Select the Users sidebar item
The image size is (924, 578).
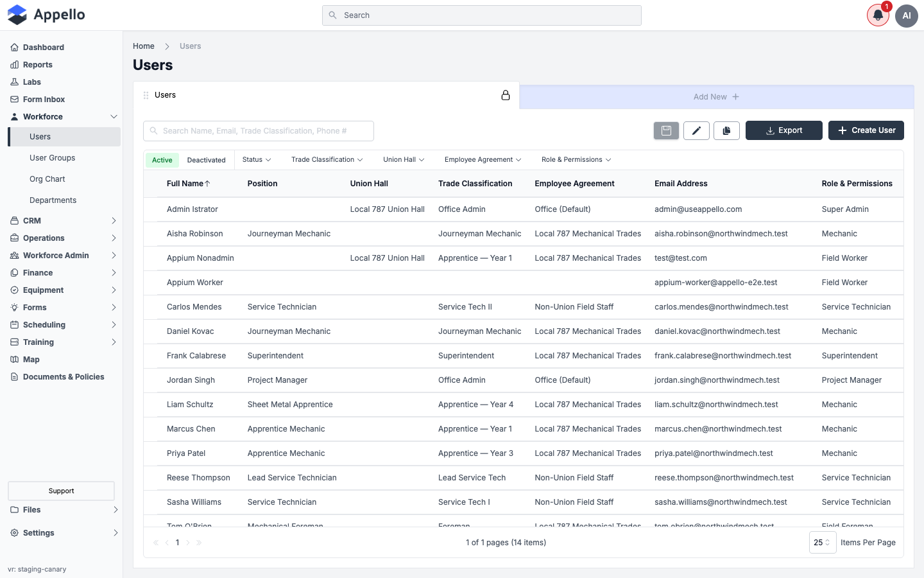click(64, 136)
